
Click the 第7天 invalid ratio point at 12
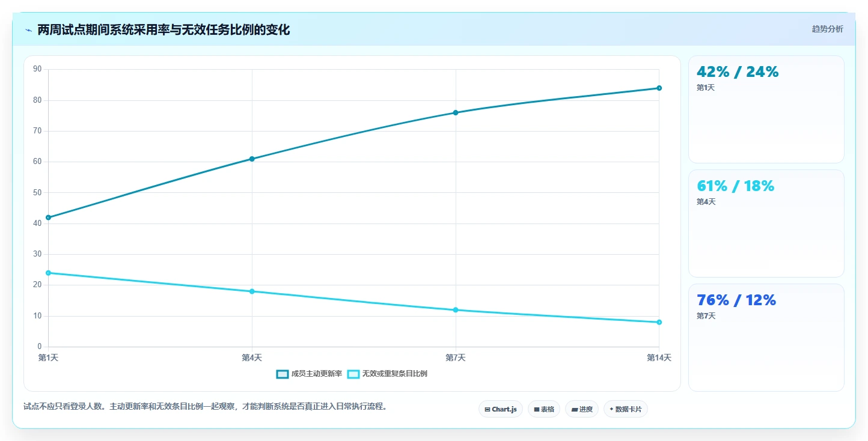tap(456, 310)
